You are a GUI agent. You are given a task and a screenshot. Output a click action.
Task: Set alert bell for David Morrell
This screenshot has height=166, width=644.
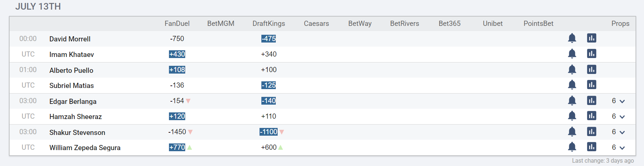click(572, 38)
